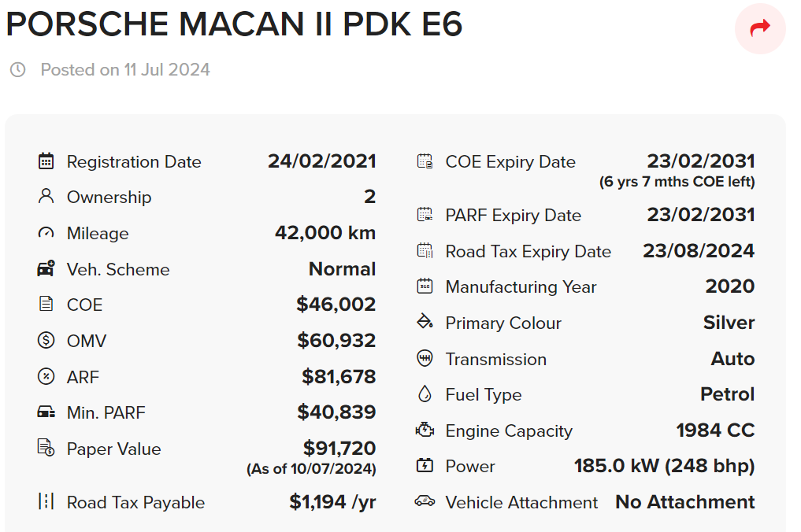Click the Min. PARF label text
This screenshot has height=532, width=801.
tap(106, 412)
